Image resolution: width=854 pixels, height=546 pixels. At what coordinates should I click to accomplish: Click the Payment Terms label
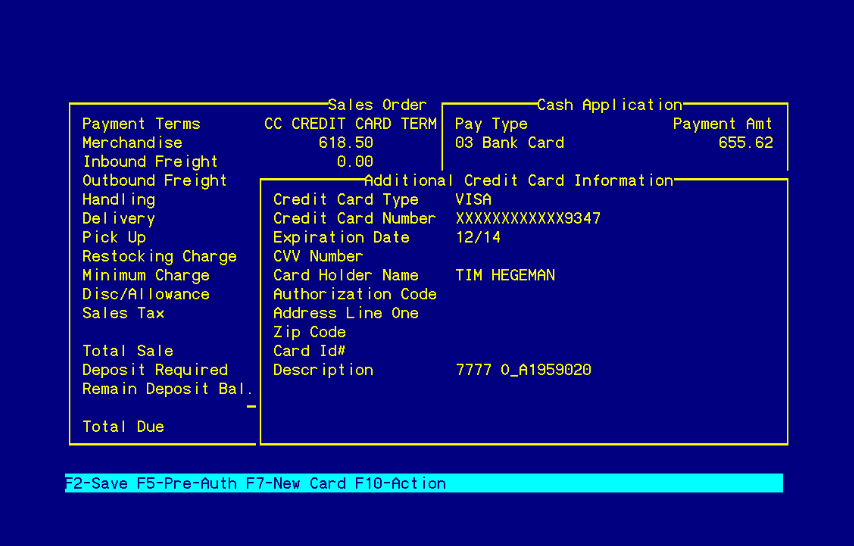(141, 124)
